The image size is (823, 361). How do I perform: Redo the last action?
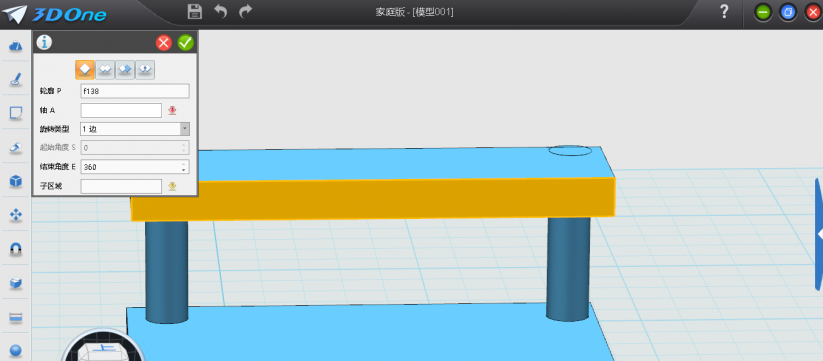pyautogui.click(x=245, y=12)
